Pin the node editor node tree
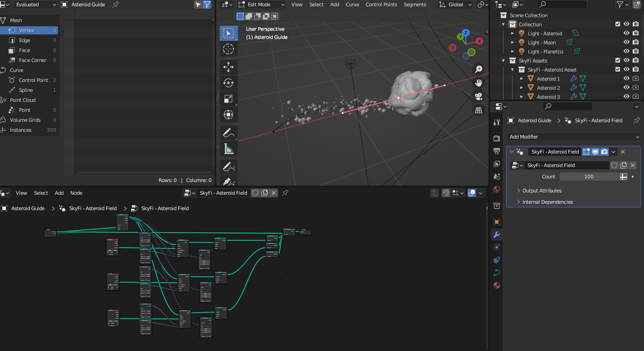The image size is (644, 351). 285,193
